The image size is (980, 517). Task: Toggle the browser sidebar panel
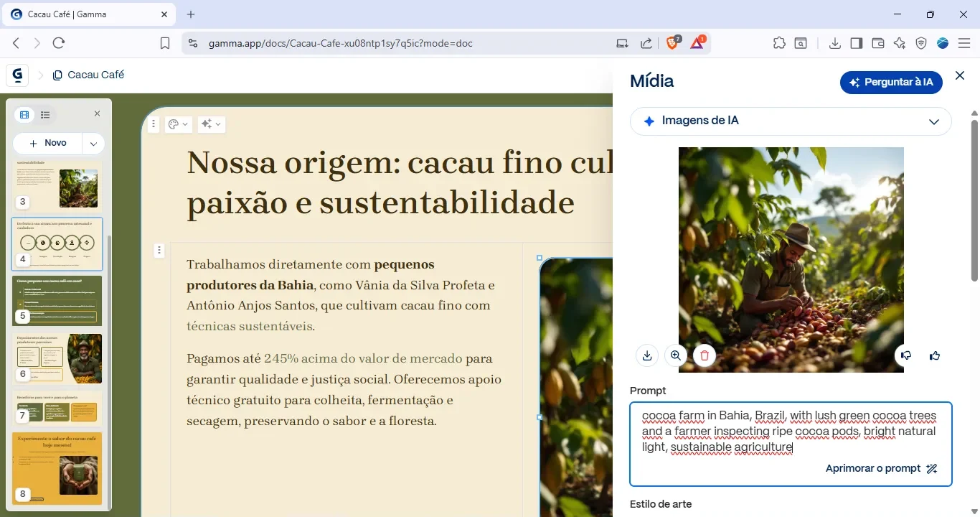point(856,43)
